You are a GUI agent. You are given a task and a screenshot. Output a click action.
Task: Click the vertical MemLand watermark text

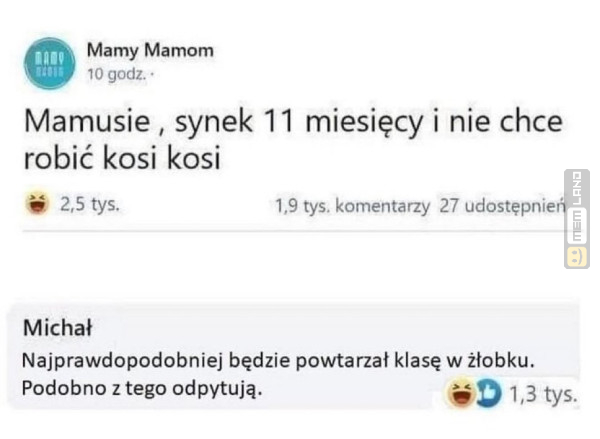(x=577, y=208)
